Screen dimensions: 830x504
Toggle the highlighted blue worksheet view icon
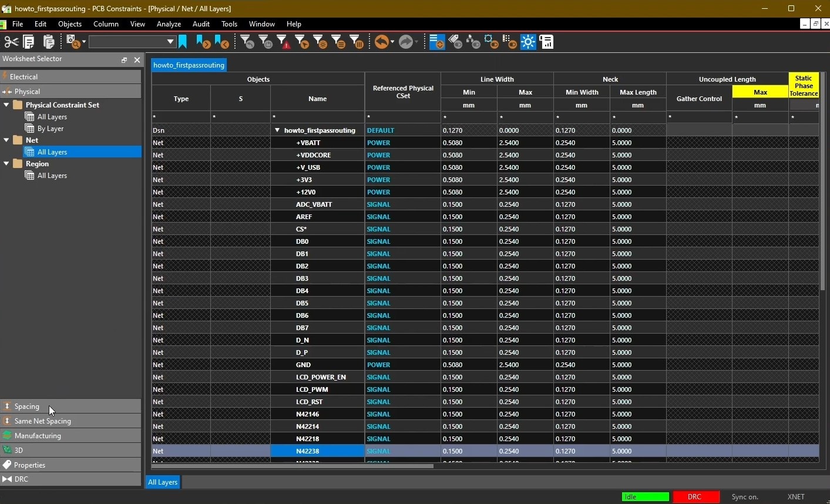437,42
